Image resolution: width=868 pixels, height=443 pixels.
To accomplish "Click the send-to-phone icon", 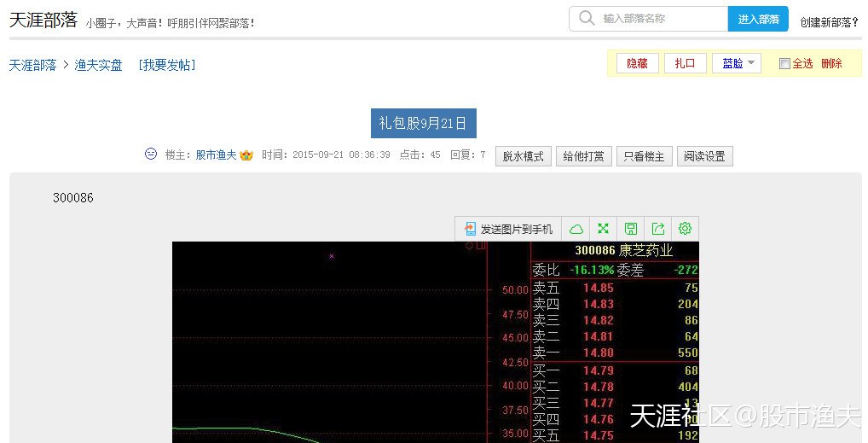I will pyautogui.click(x=470, y=229).
